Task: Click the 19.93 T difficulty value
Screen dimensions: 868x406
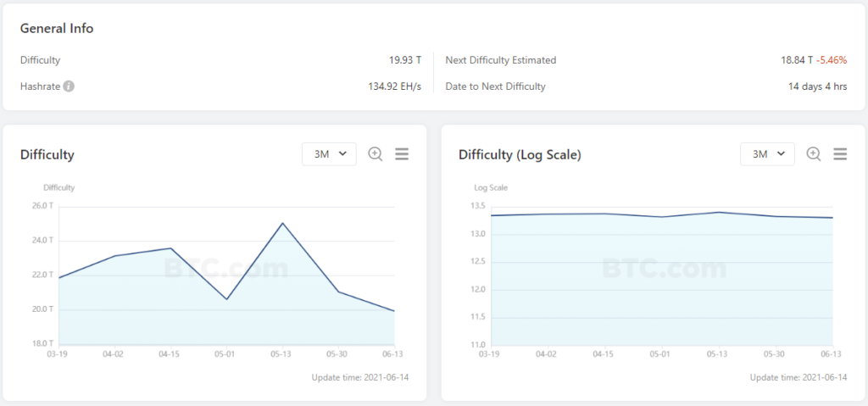Action: (x=405, y=60)
